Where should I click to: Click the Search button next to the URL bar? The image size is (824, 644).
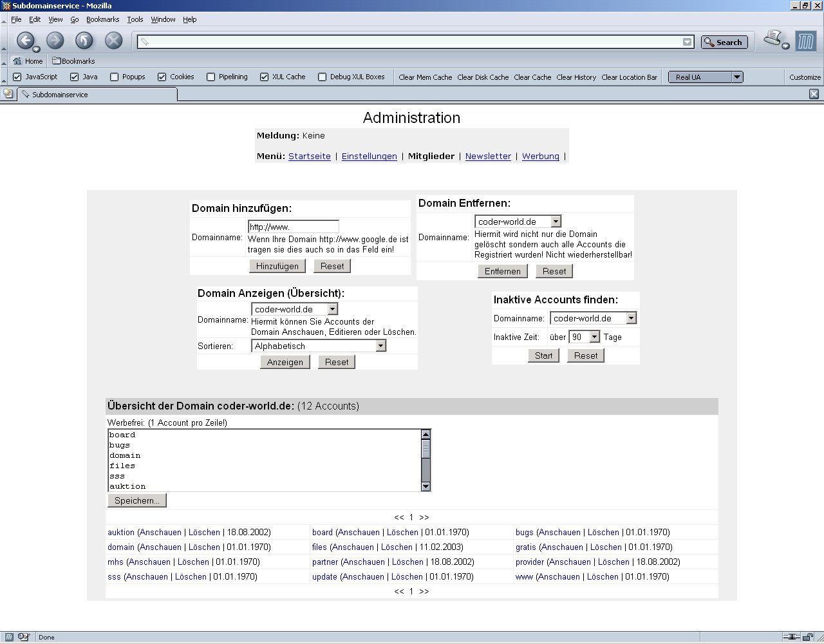(x=724, y=42)
